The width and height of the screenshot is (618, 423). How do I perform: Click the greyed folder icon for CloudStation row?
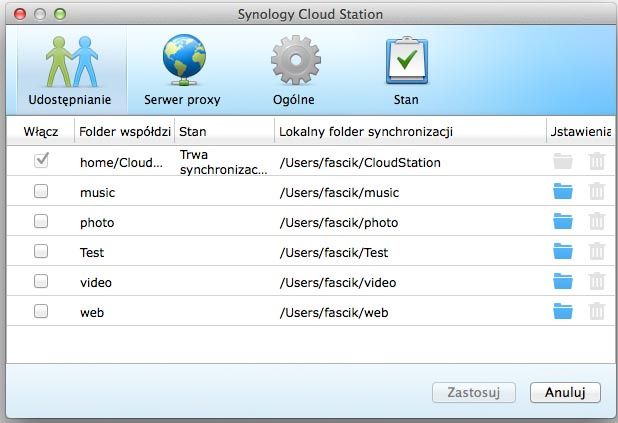tap(563, 161)
